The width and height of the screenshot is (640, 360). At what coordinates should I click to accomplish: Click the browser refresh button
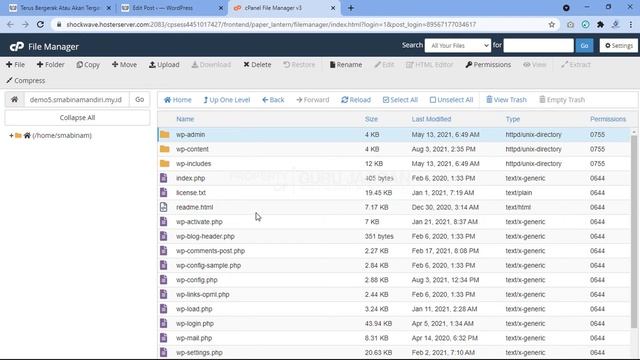click(x=40, y=24)
